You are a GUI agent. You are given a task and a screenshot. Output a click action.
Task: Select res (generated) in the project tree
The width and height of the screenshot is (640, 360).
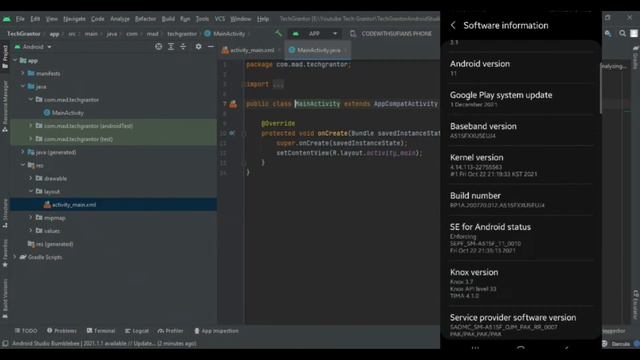[x=51, y=244]
